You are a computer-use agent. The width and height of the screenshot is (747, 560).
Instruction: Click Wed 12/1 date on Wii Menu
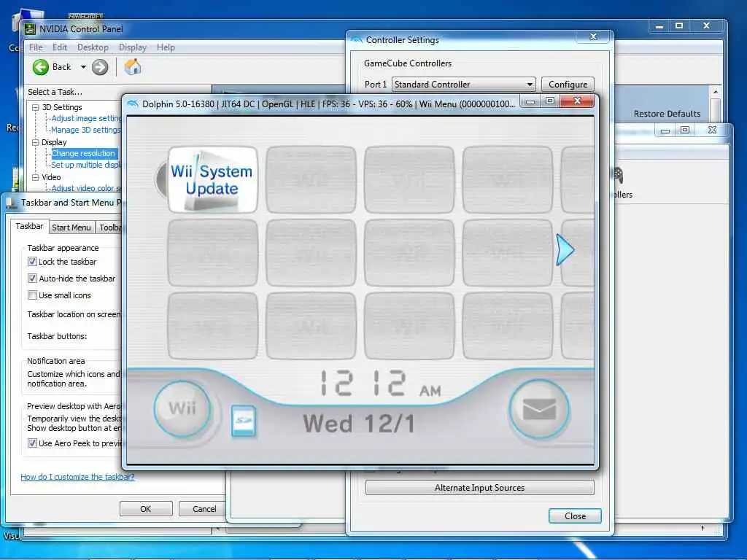(359, 424)
